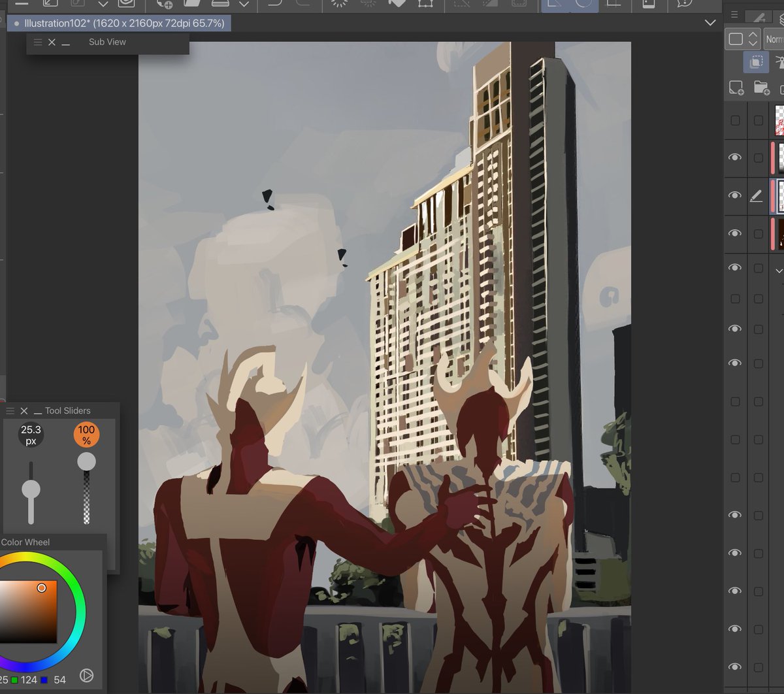Viewport: 784px width, 694px height.
Task: Click the pen icon of editing layer
Action: tap(757, 195)
